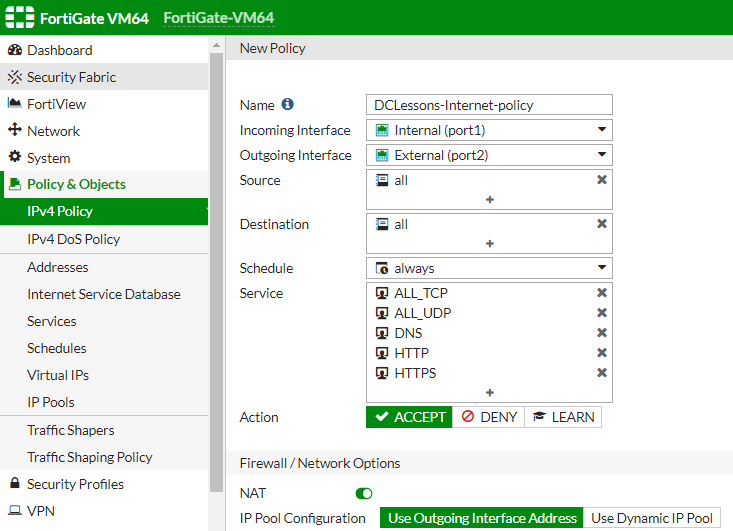This screenshot has width=733, height=531.
Task: Open Traffic Shaping Policy page
Action: coord(104,457)
